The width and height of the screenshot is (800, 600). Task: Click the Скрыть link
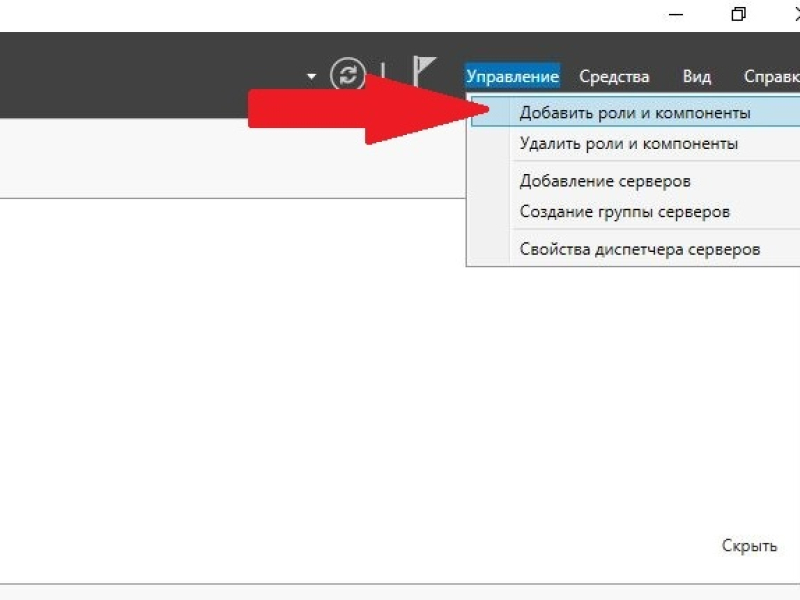click(749, 545)
